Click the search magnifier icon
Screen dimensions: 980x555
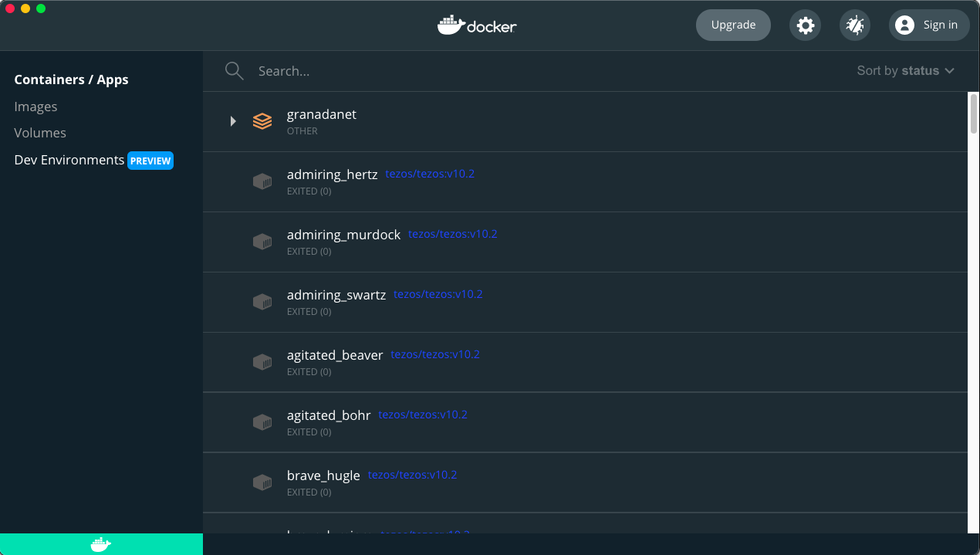[x=235, y=71]
